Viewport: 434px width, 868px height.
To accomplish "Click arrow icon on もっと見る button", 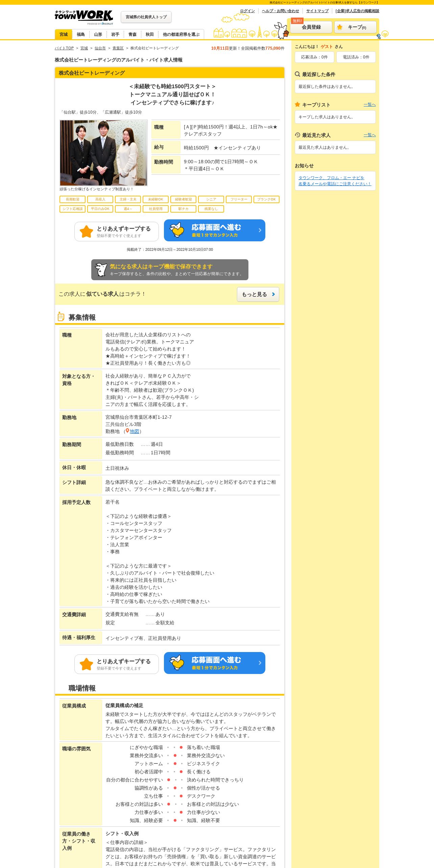I will (x=273, y=294).
